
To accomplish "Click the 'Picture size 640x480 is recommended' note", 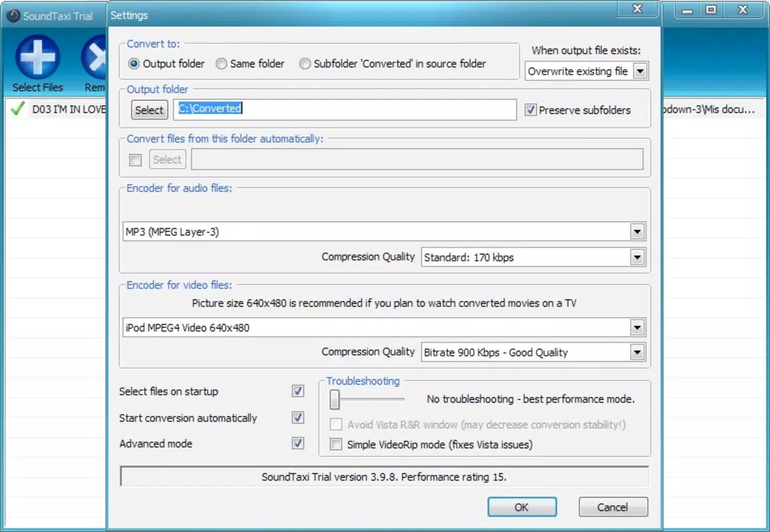I will [x=384, y=303].
